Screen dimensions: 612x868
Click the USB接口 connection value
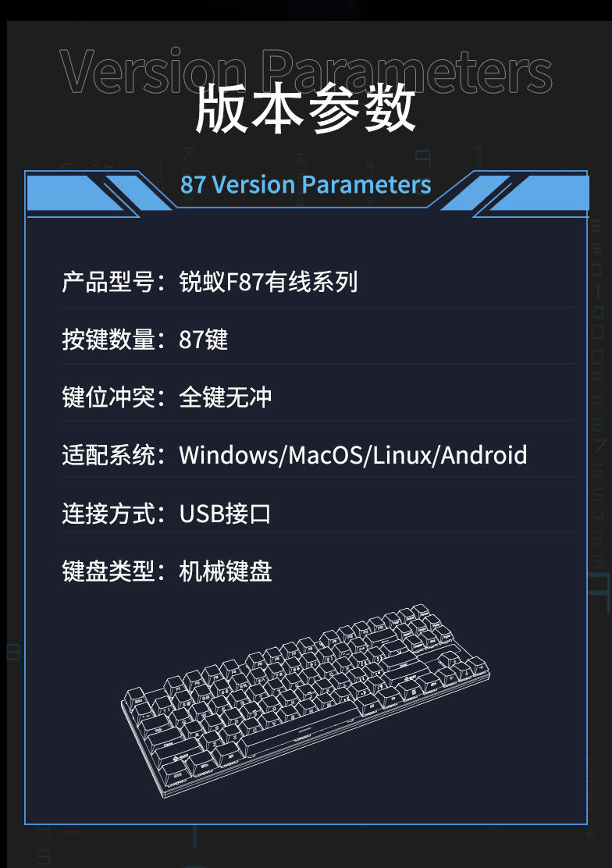pyautogui.click(x=225, y=513)
